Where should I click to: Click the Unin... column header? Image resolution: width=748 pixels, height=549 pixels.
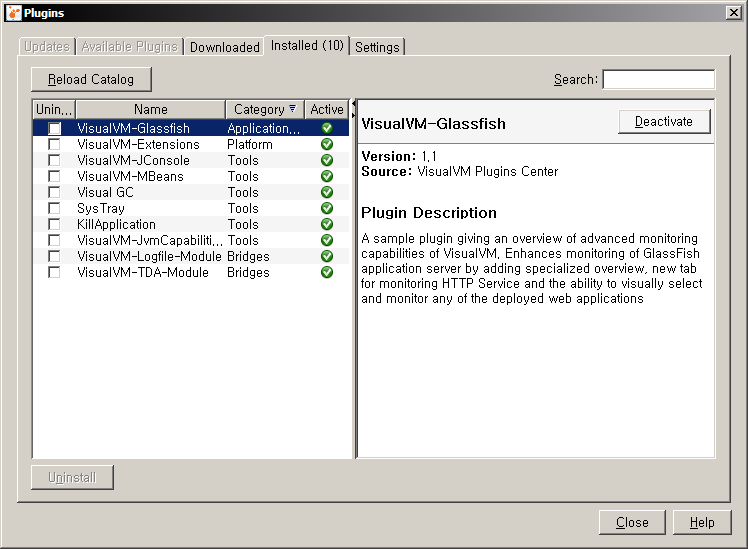[54, 110]
